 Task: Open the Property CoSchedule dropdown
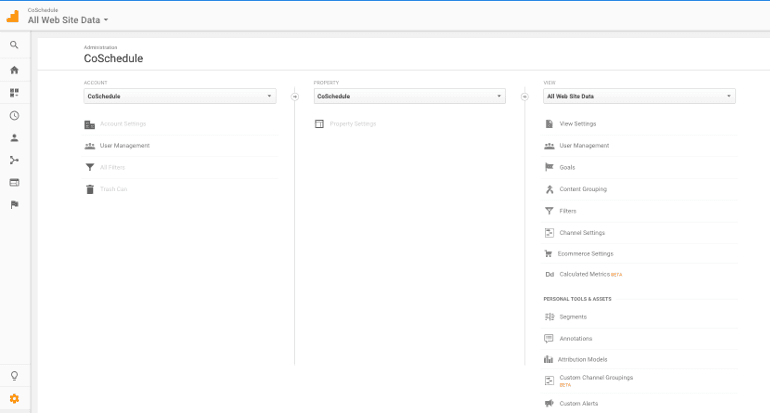click(x=410, y=96)
